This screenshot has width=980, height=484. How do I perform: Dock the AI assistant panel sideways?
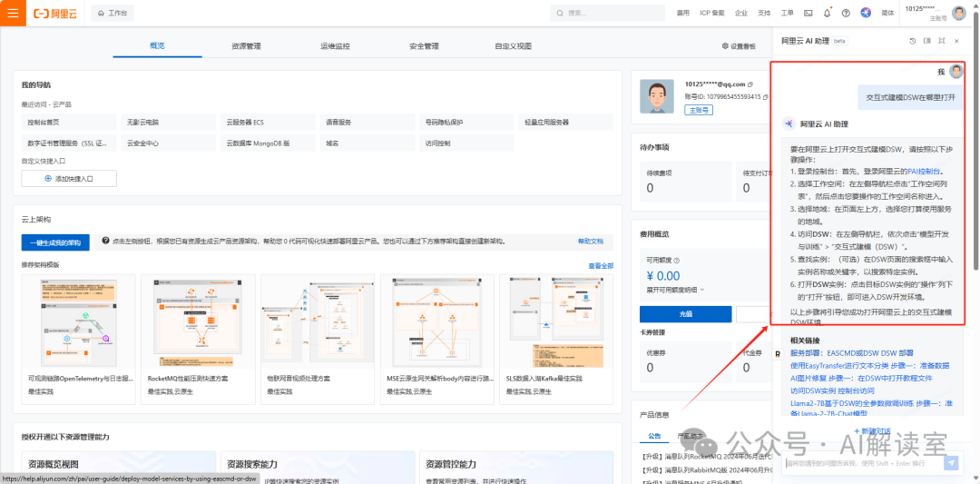(926, 41)
